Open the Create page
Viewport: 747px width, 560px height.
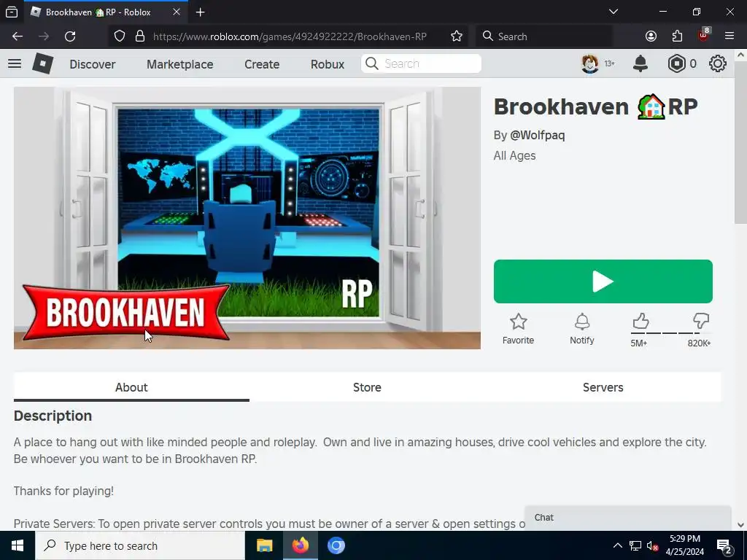262,64
